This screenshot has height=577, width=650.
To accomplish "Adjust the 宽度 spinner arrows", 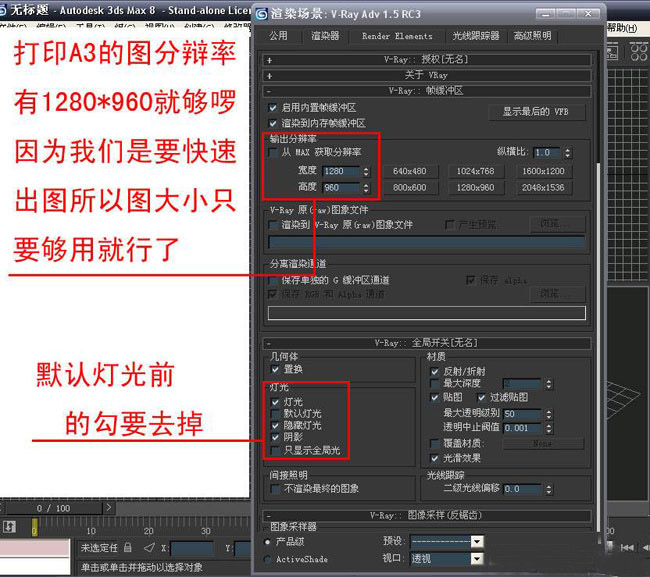I will pos(366,171).
